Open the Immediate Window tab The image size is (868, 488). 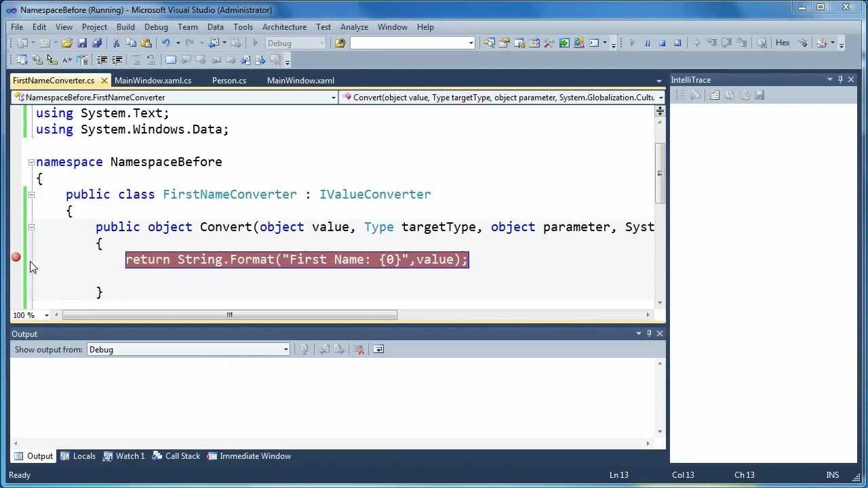[249, 456]
